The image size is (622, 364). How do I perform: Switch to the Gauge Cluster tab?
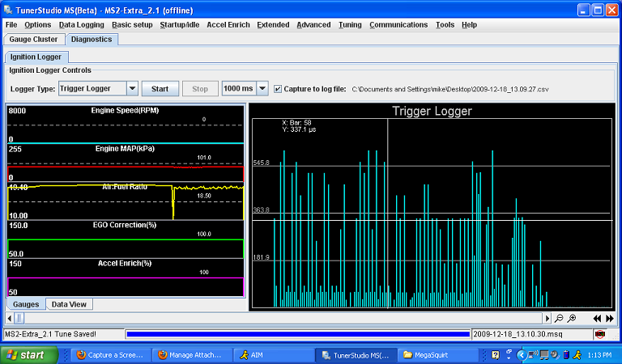click(x=33, y=39)
